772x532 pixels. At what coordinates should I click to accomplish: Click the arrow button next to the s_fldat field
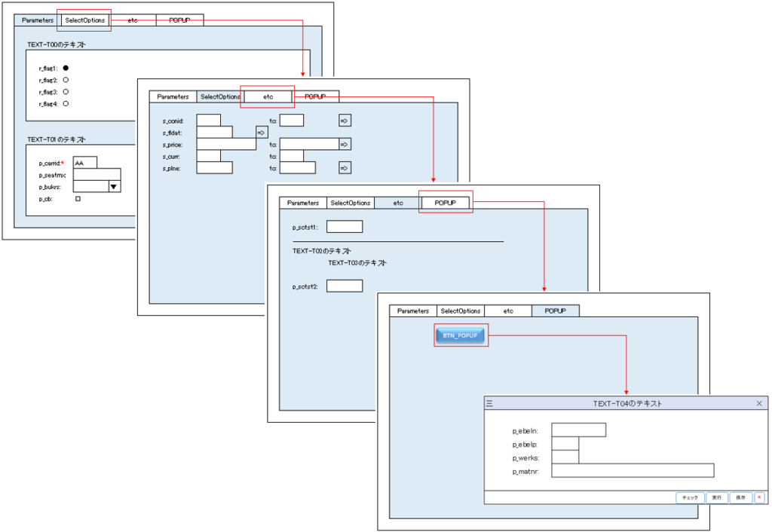point(262,132)
